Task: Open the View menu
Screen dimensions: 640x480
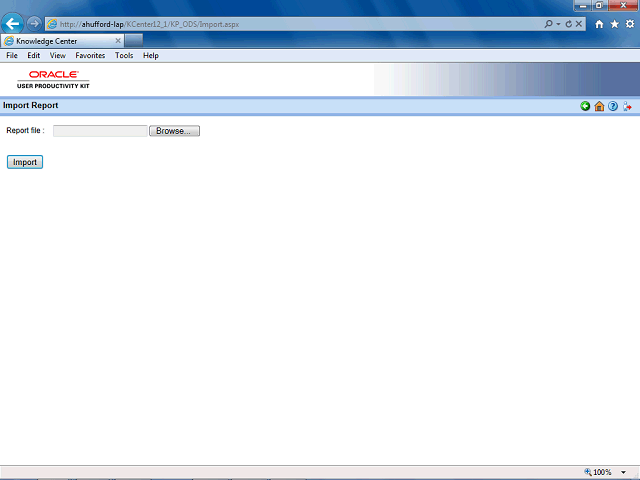Action: (x=58, y=56)
